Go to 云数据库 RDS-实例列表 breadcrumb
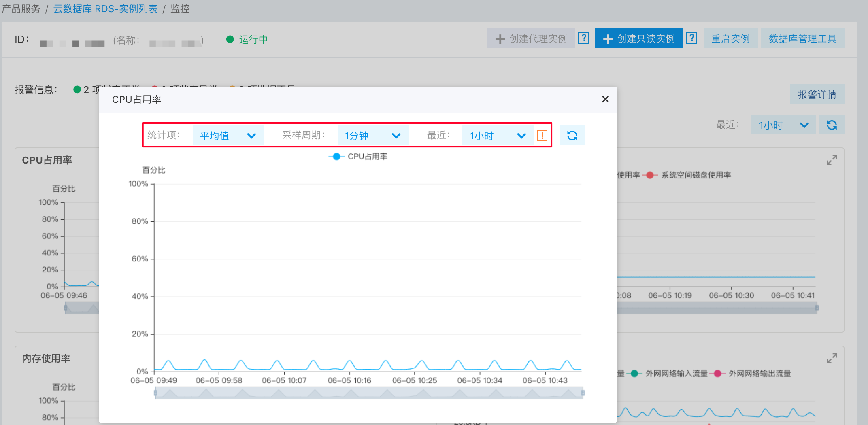Screen dimensions: 868x425 click(x=105, y=9)
